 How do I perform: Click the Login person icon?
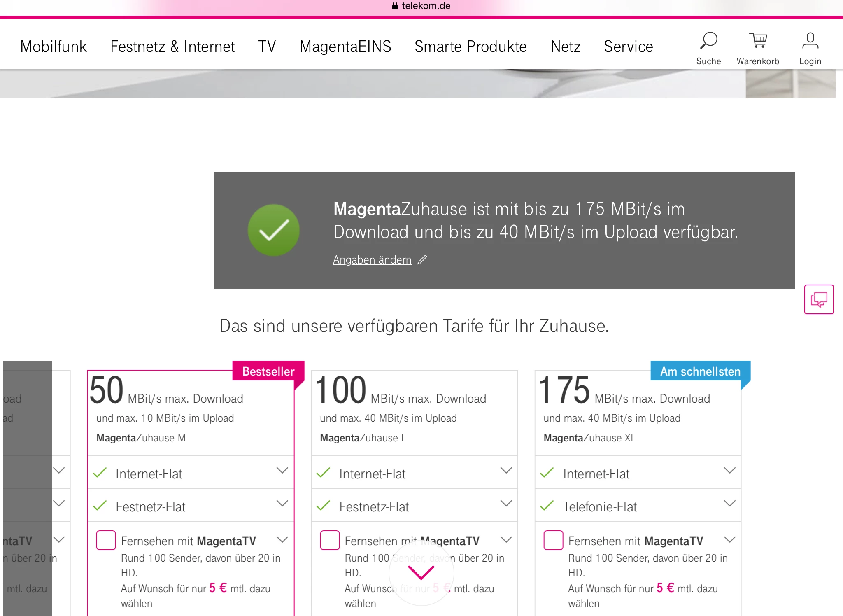[810, 41]
